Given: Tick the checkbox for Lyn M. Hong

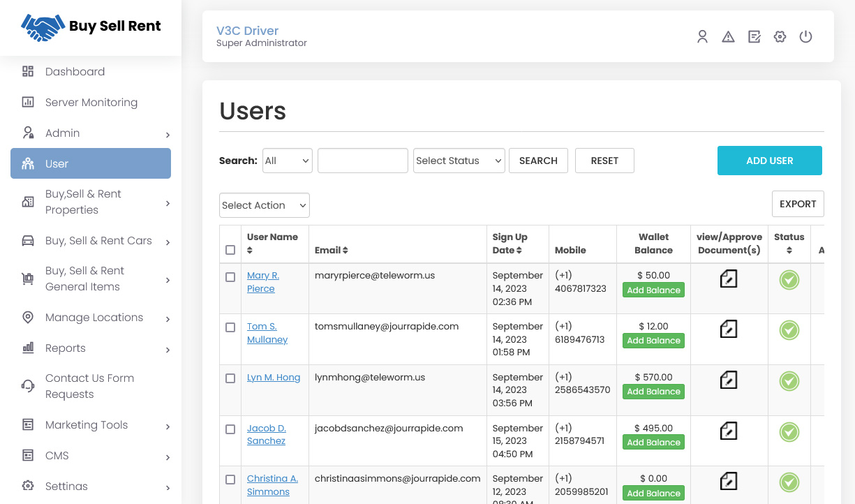Looking at the screenshot, I should pyautogui.click(x=230, y=378).
